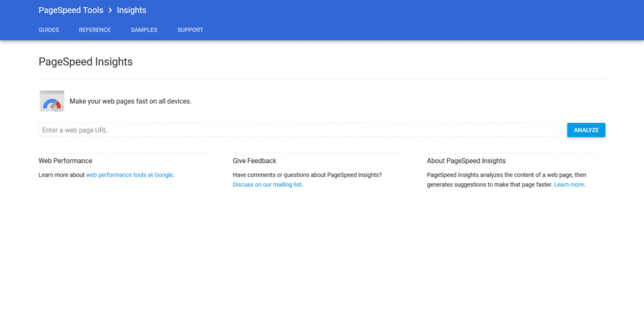Click the 'PageSpeed Insights analyzes the content' paragraph

pos(506,180)
